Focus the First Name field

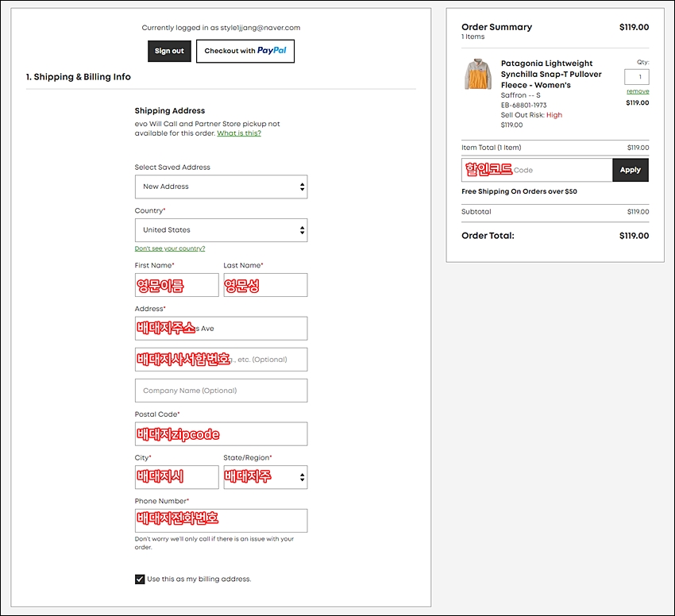[x=177, y=285]
